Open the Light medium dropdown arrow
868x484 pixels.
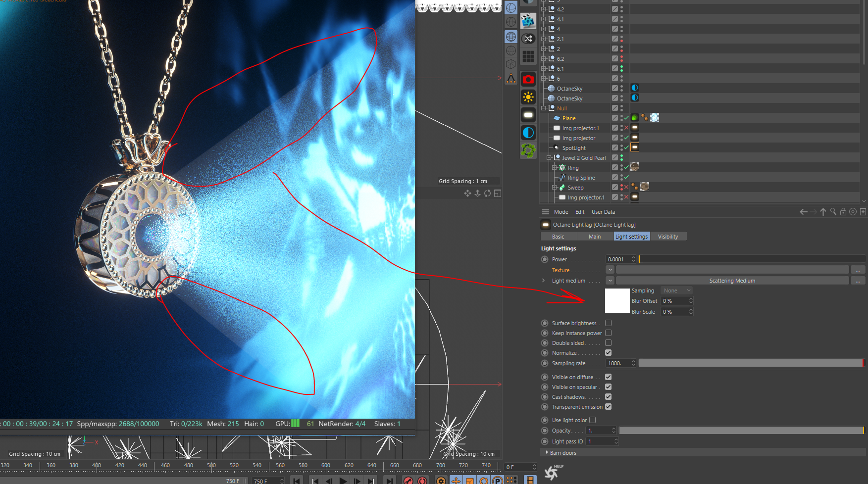pyautogui.click(x=610, y=281)
